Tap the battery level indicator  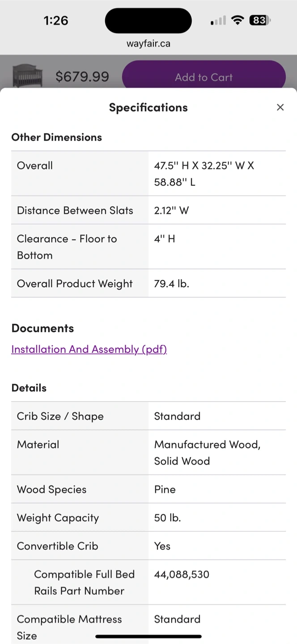(x=260, y=20)
